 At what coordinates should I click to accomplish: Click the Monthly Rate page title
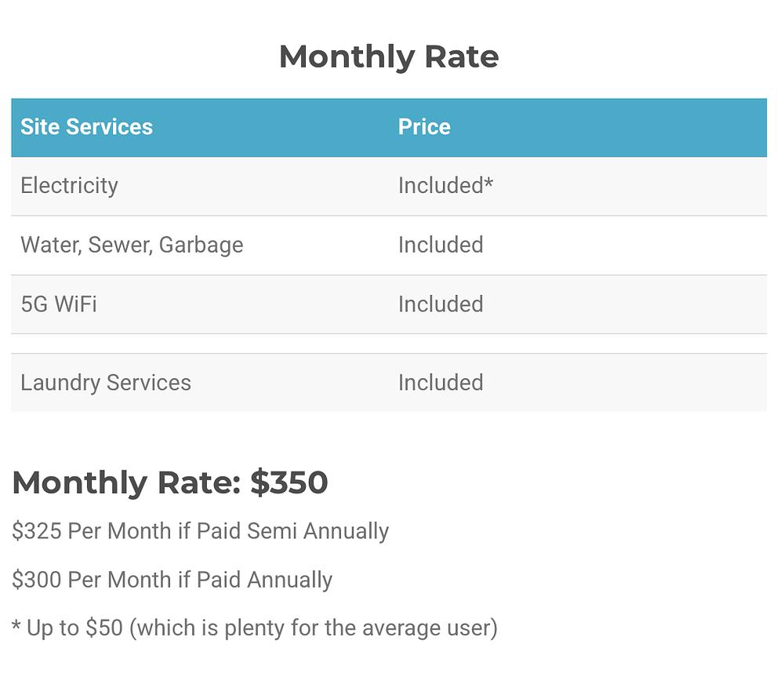click(389, 56)
